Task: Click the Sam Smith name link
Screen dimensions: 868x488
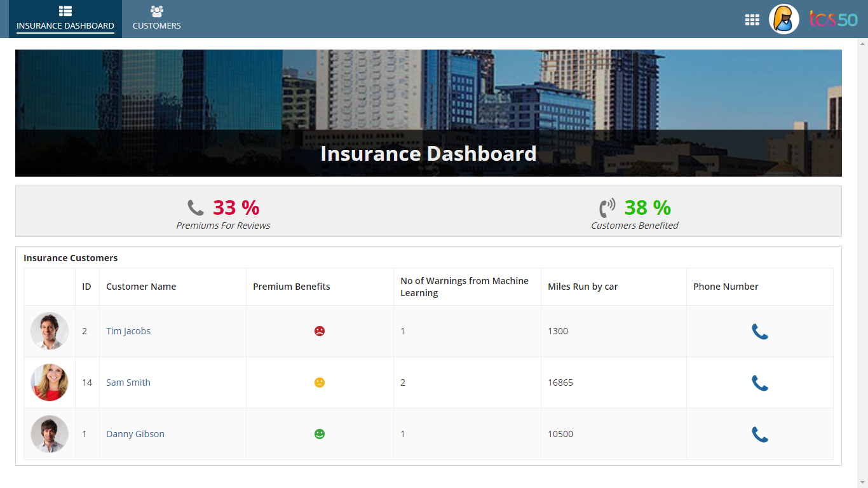Action: click(x=128, y=383)
